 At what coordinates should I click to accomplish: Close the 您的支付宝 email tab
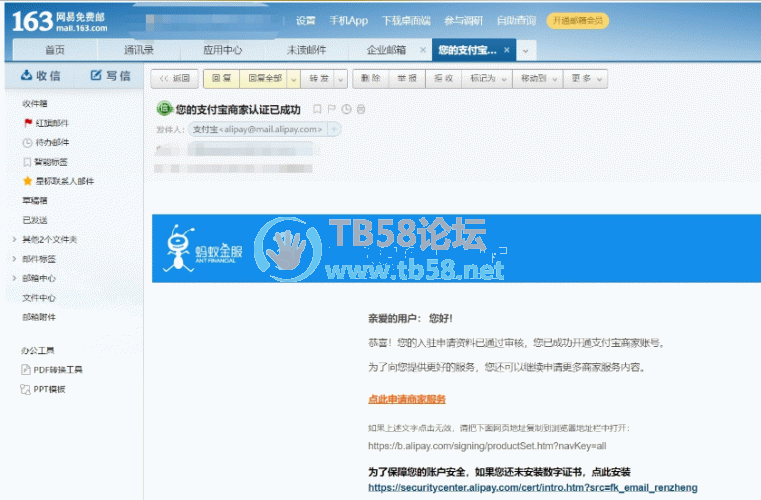click(x=507, y=50)
